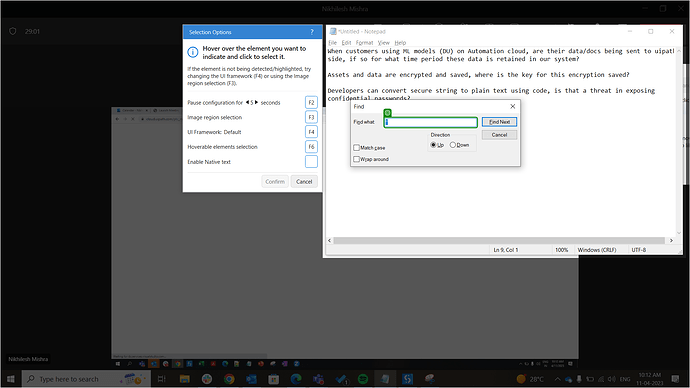
Task: Click Notepad horizontal scrollbar right arrow
Action: 671,241
